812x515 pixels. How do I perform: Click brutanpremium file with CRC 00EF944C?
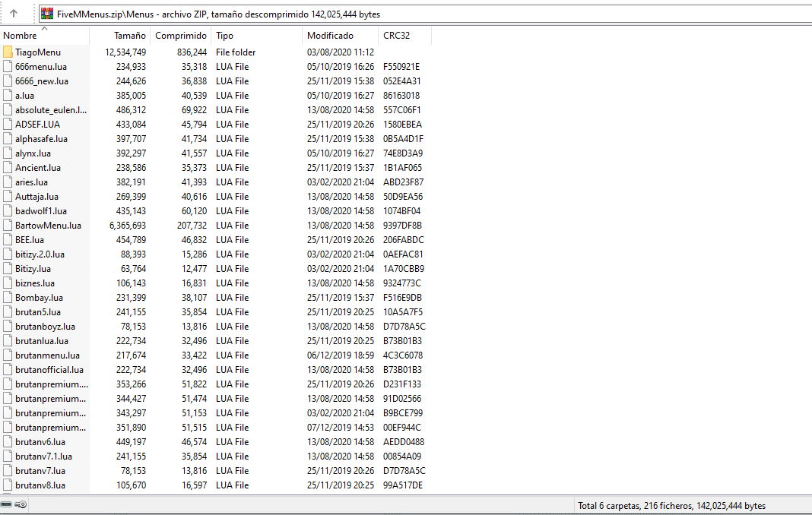pos(51,428)
